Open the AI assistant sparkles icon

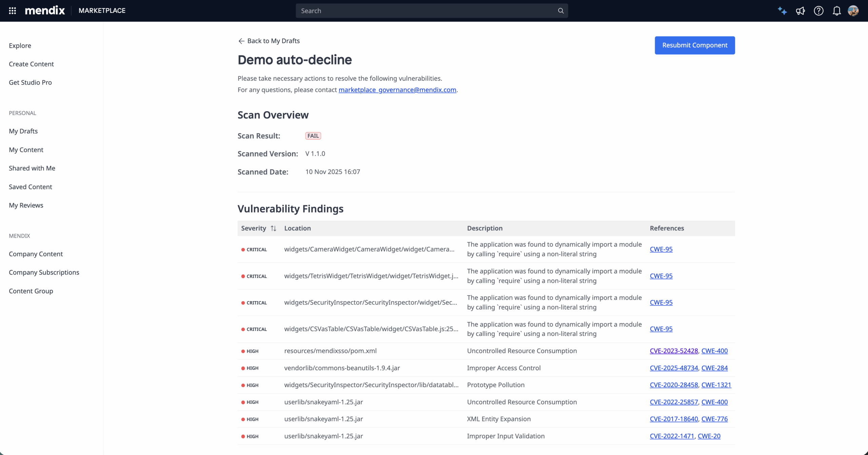pos(782,11)
